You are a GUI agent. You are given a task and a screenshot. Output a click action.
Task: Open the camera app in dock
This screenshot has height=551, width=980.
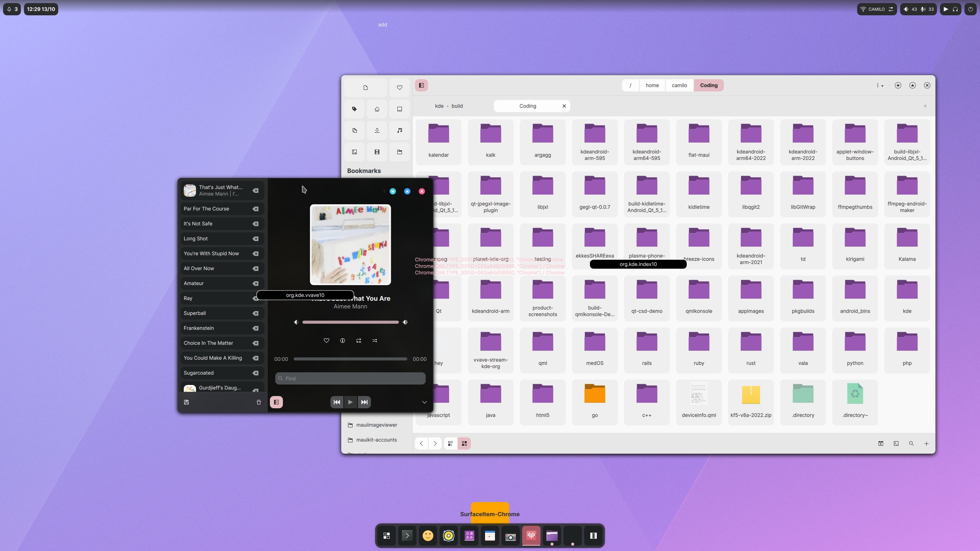click(x=511, y=536)
